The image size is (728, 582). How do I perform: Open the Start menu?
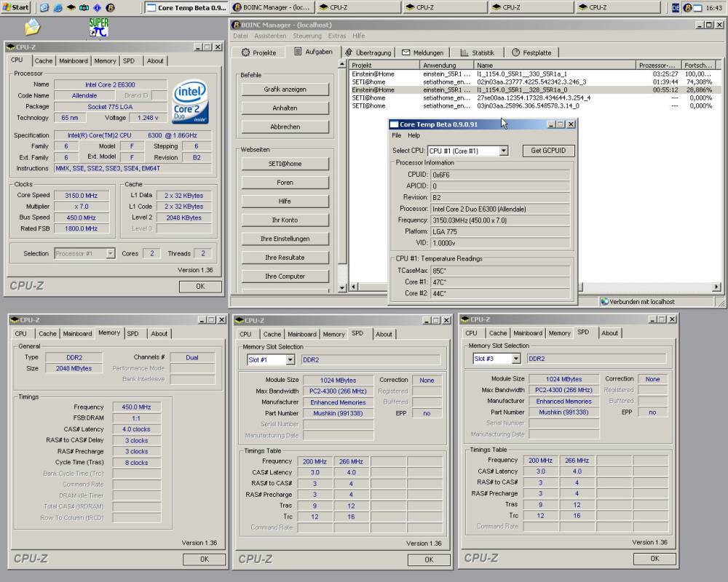[16, 7]
